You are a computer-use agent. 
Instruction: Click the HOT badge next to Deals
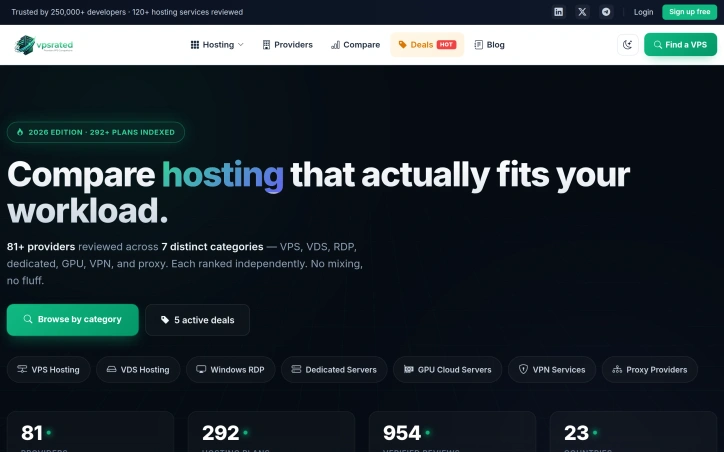pyautogui.click(x=446, y=45)
